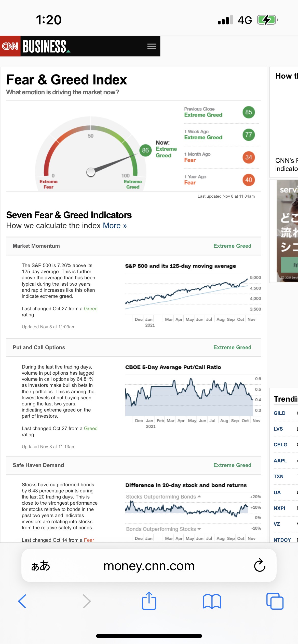Viewport: 298px width, 644px height.
Task: Tap the money.cnn.com address field
Action: click(149, 566)
